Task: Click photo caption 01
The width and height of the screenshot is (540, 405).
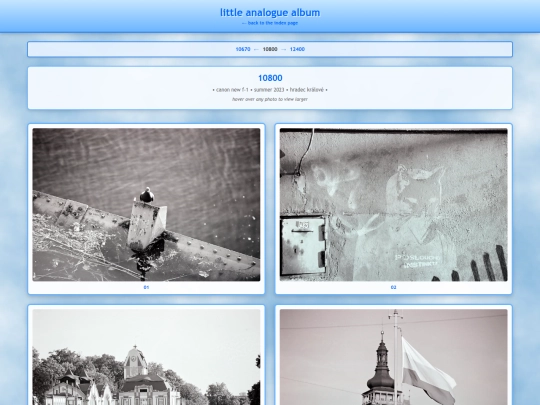Action: click(146, 287)
